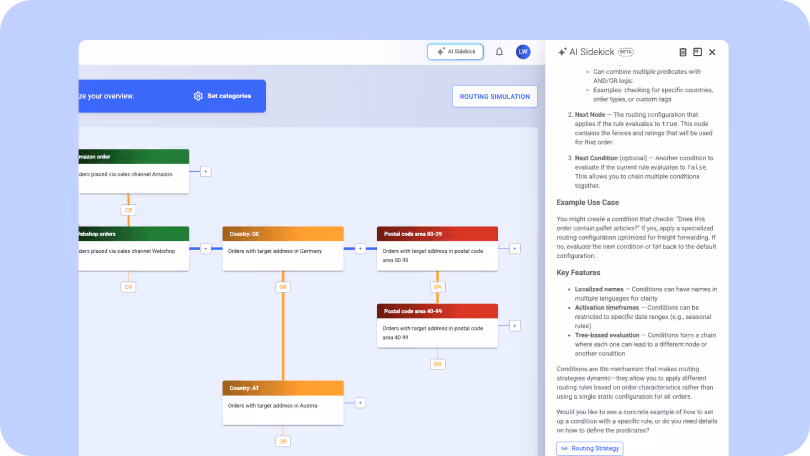Click the OR badge below Webshop orders
Screen dimensions: 810x456
[128, 287]
